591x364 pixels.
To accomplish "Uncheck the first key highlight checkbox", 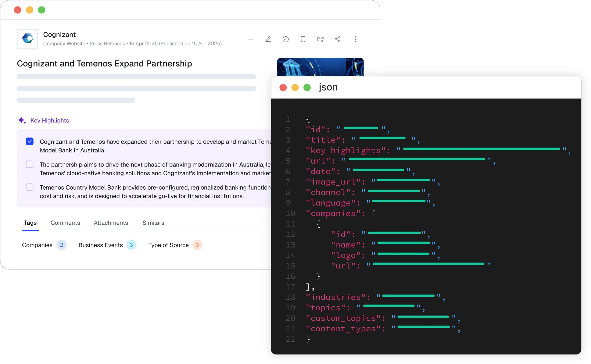I will (30, 141).
